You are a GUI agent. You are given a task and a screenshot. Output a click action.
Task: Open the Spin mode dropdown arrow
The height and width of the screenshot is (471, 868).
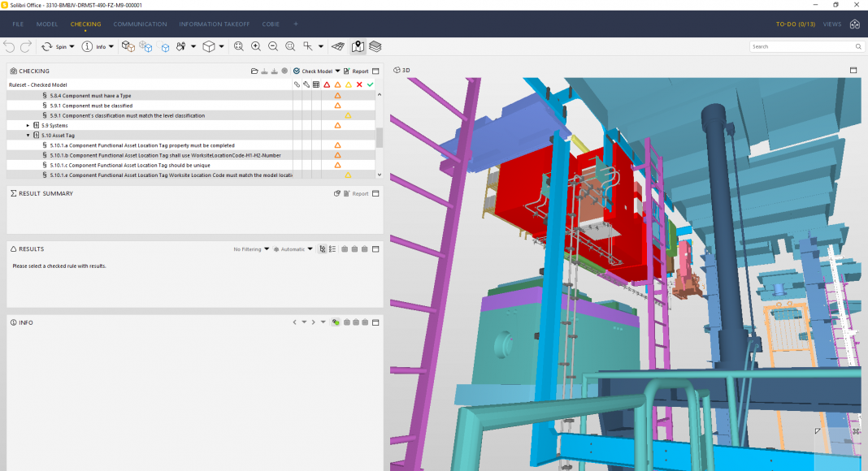(x=72, y=47)
